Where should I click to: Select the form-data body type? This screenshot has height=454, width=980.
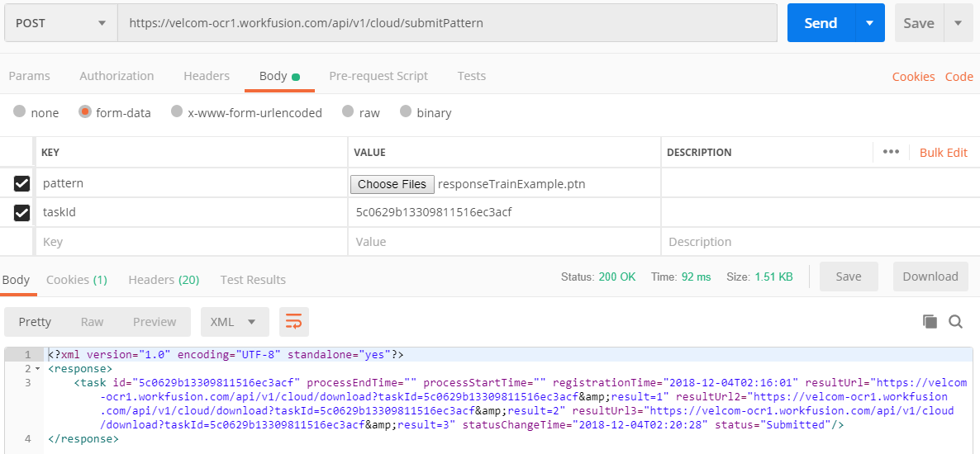85,111
